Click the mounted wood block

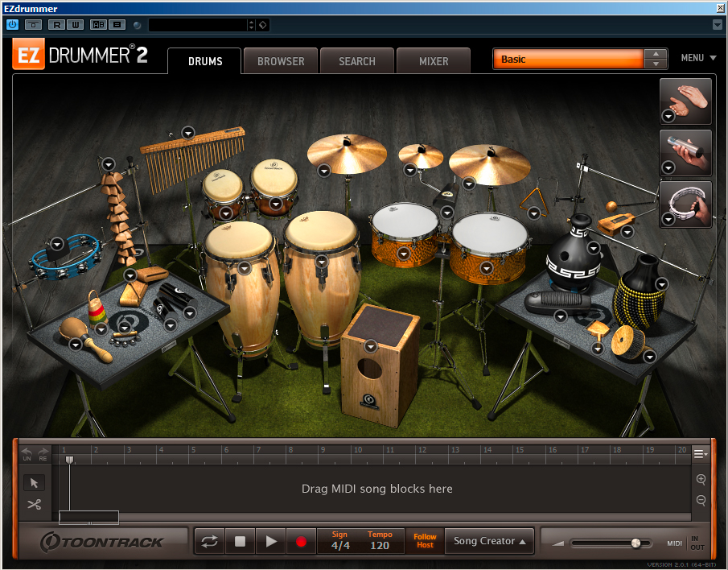point(615,224)
